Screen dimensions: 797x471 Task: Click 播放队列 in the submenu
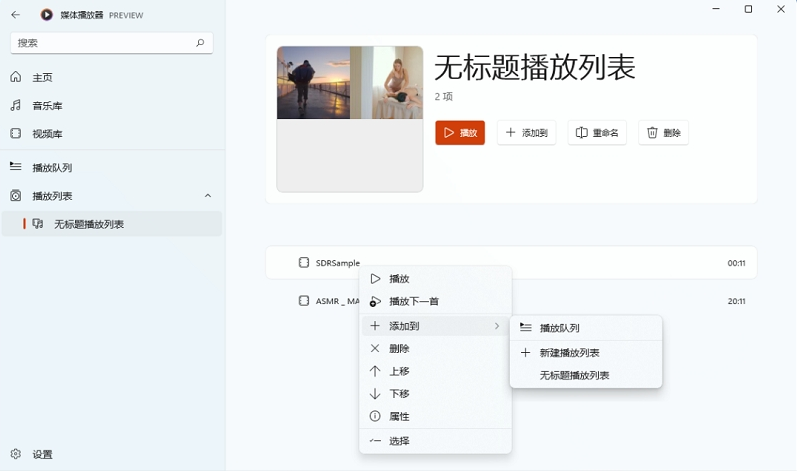click(x=586, y=328)
